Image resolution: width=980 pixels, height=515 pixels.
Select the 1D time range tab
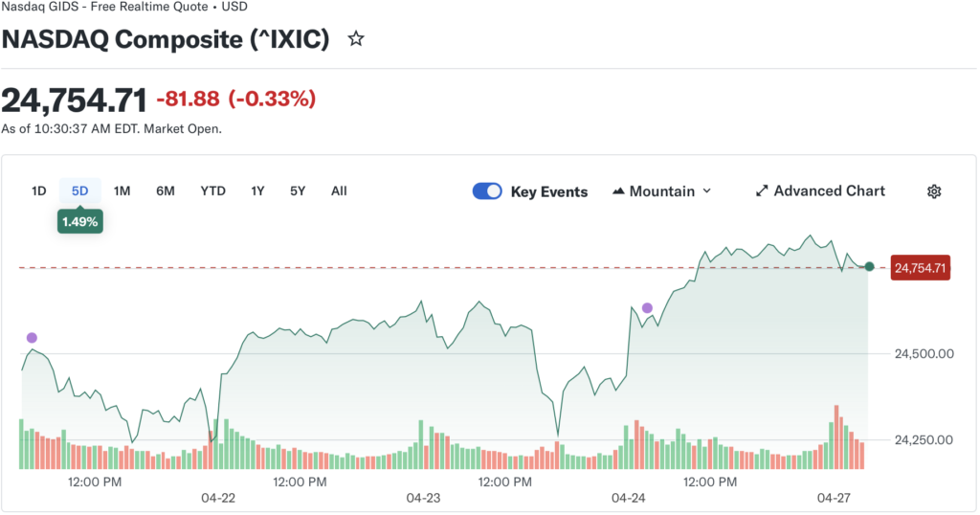(38, 191)
